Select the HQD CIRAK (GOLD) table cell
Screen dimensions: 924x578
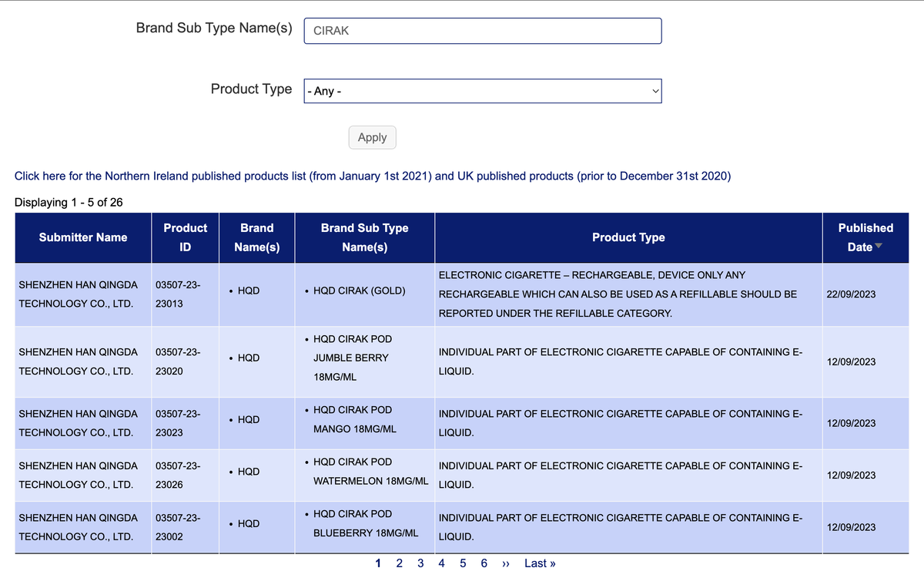pos(364,294)
